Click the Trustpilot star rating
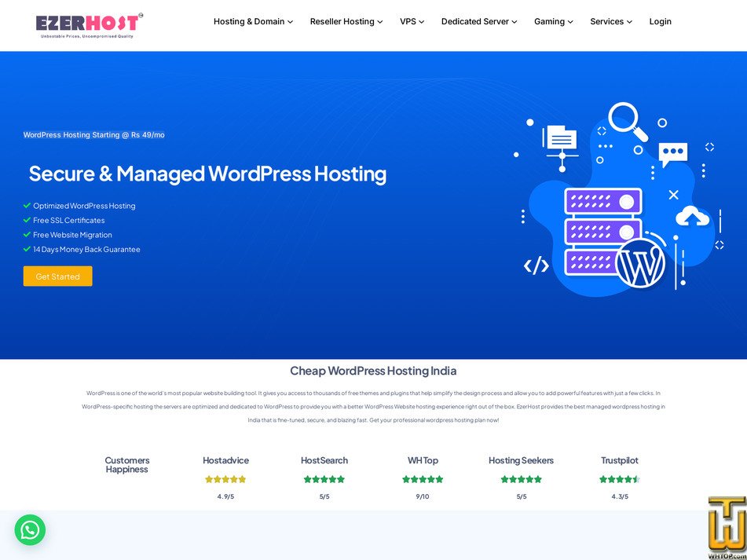747x560 pixels. pos(620,478)
